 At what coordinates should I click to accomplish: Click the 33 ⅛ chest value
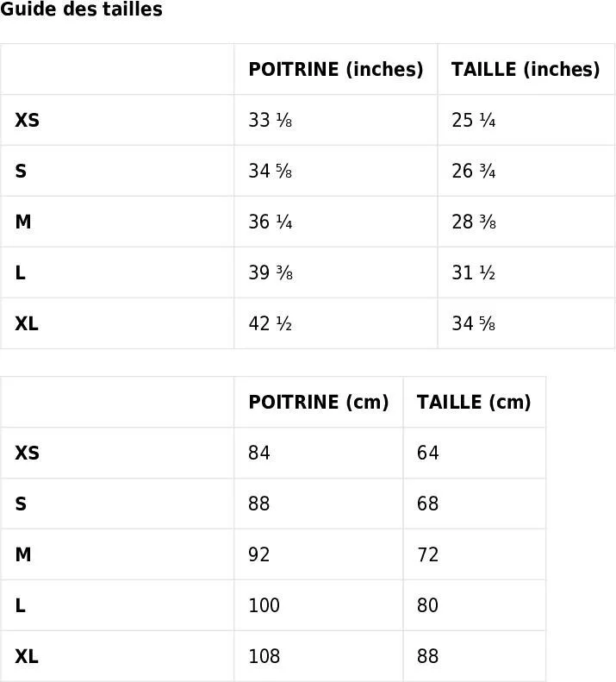click(270, 120)
